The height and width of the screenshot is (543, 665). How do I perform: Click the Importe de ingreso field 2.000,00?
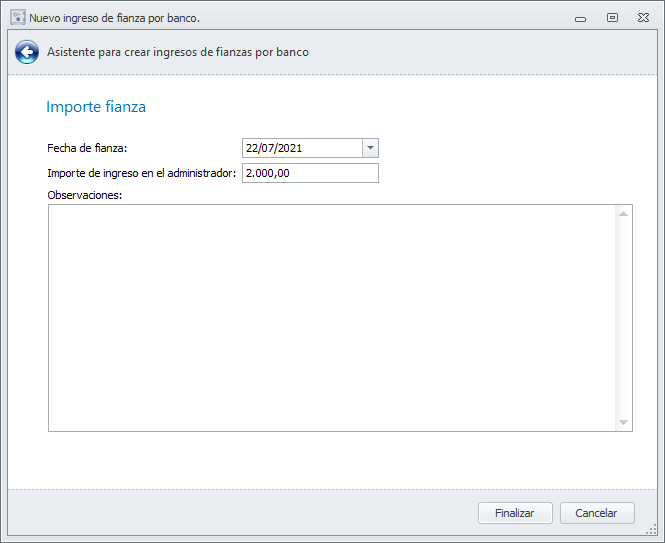[x=310, y=173]
